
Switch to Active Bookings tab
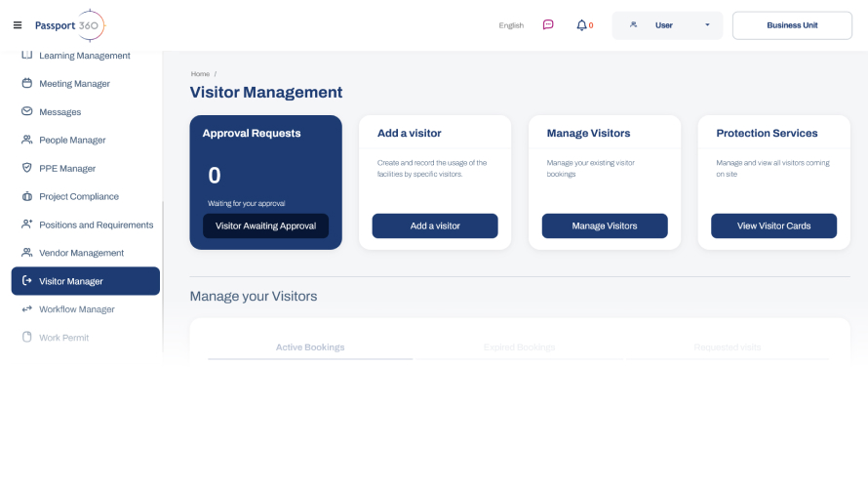click(x=310, y=347)
